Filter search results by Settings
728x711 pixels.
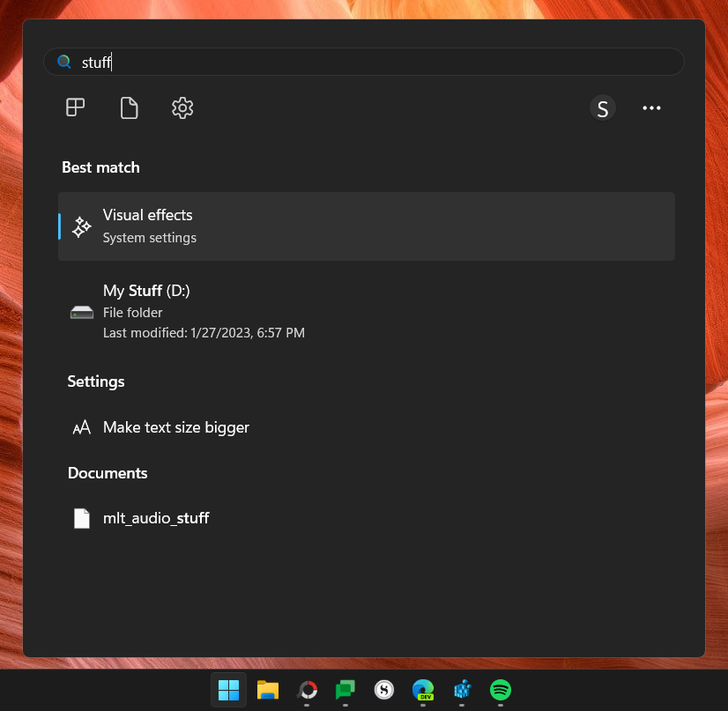point(182,107)
